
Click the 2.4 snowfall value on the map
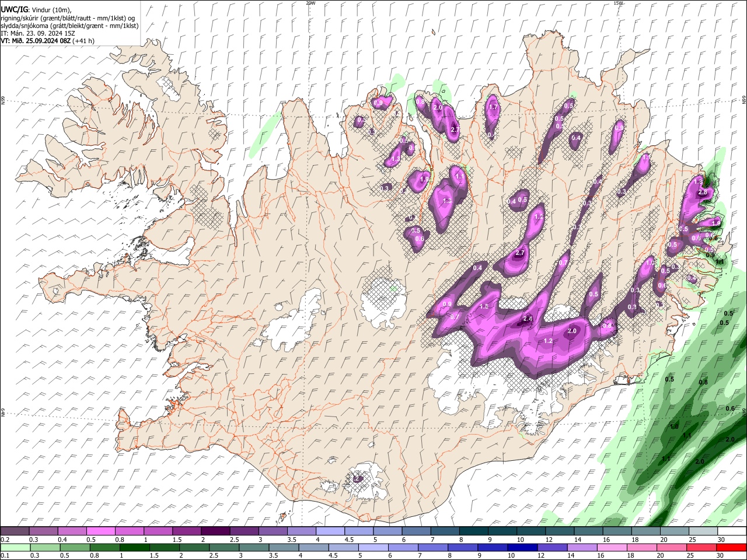tap(528, 318)
